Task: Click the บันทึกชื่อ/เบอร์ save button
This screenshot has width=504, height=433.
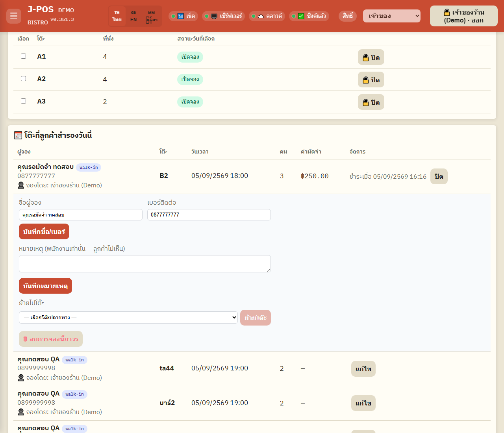Action: pyautogui.click(x=44, y=231)
